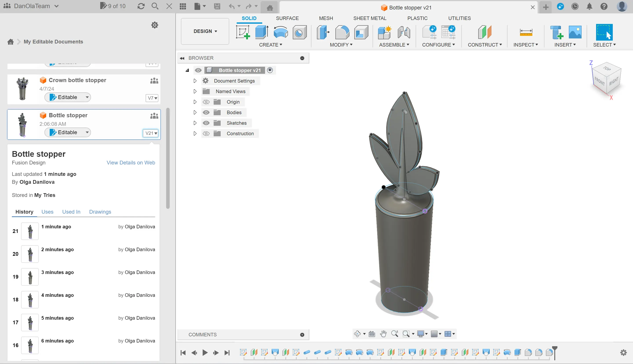Select the Shell tool
The width and height of the screenshot is (633, 364).
point(361,32)
